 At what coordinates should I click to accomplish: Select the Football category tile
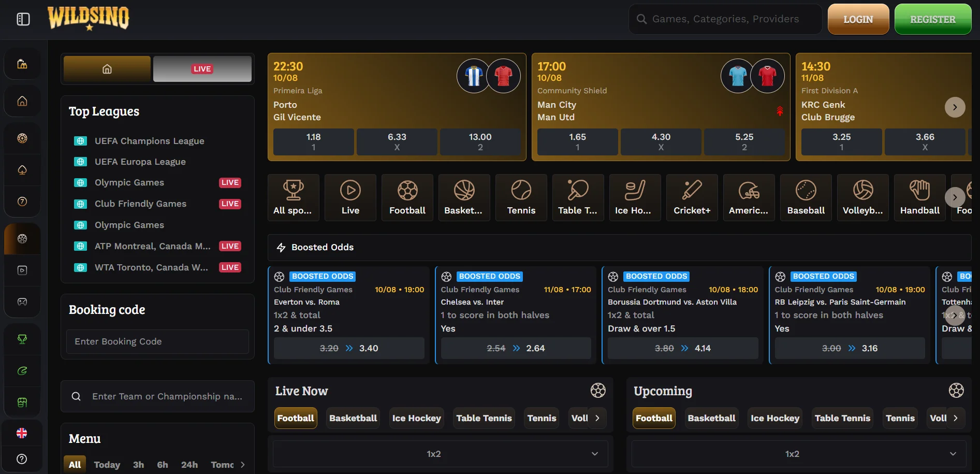pos(407,197)
